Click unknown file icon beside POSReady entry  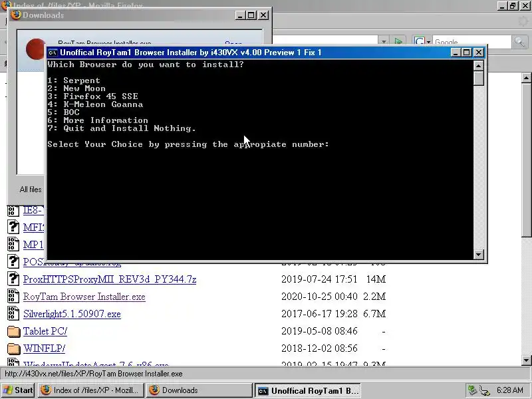[13, 261]
